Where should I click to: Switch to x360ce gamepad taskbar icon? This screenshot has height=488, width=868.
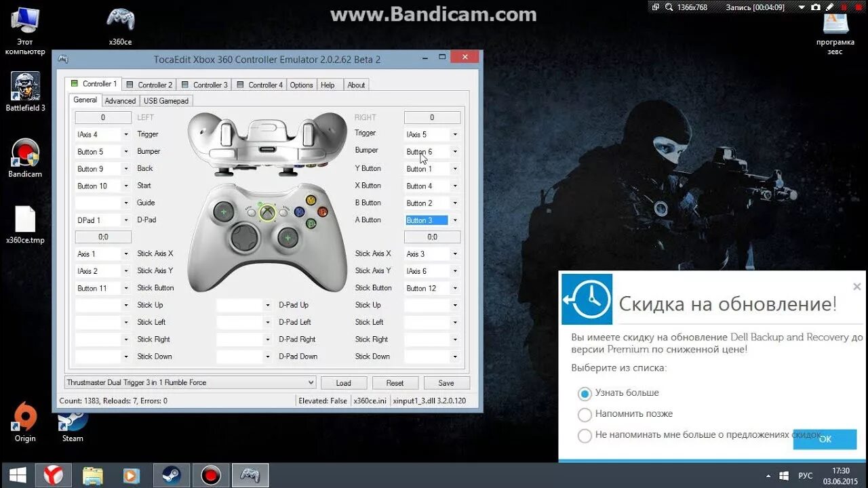[250, 475]
